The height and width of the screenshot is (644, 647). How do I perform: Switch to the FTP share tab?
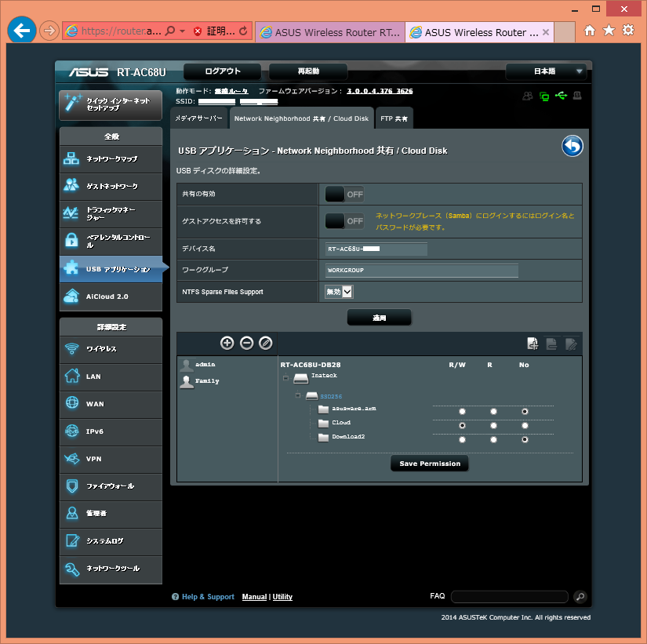(394, 118)
